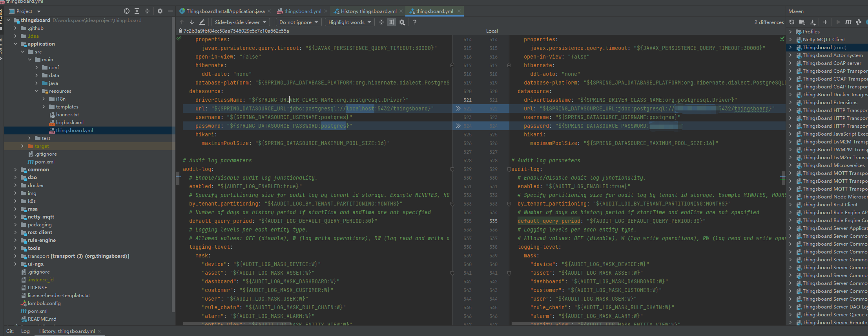Viewport: 868px width, 336px height.
Task: Open the Highlight words dropdown
Action: tap(350, 22)
